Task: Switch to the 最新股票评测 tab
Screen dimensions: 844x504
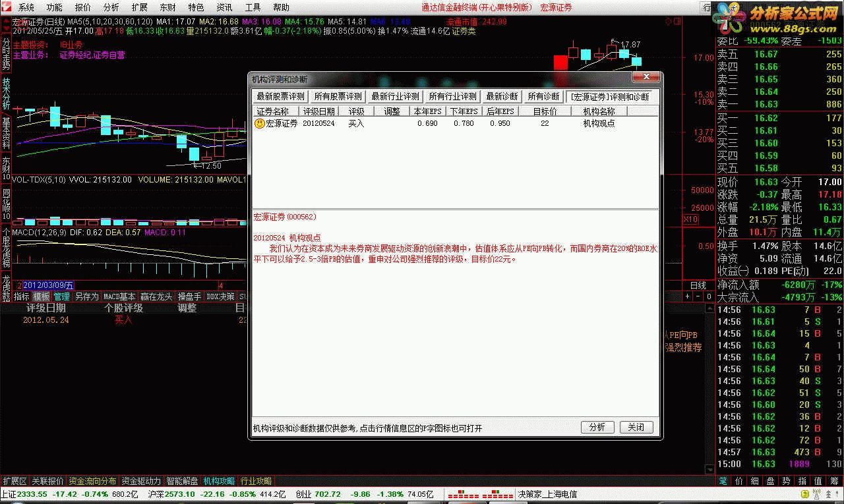Action: click(281, 96)
